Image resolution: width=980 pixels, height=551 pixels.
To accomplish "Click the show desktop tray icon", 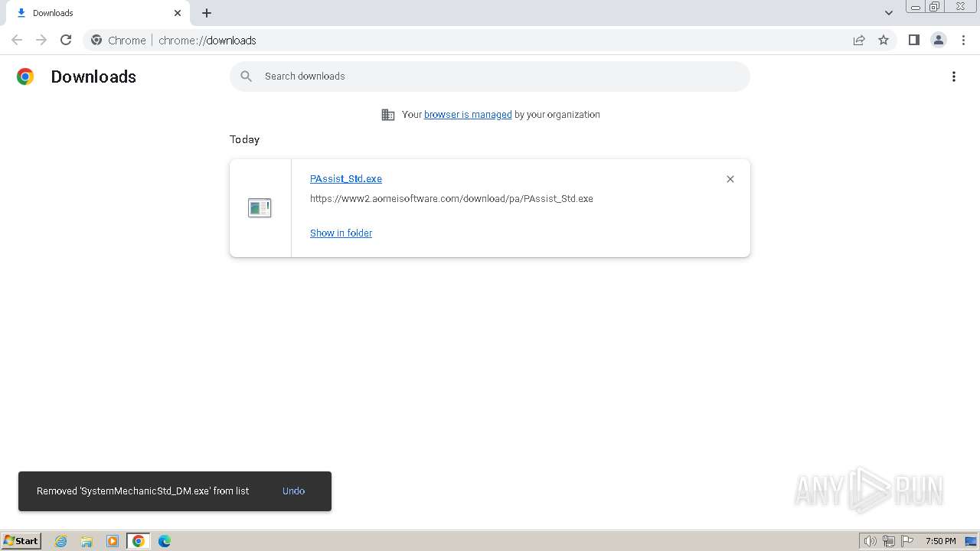I will (972, 541).
